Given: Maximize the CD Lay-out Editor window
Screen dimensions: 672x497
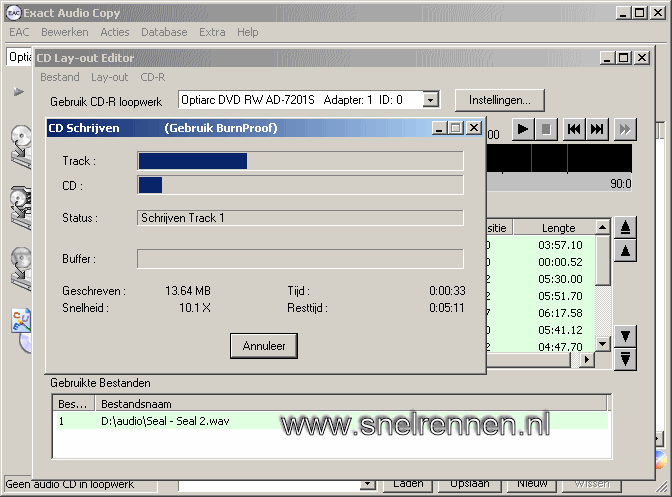Looking at the screenshot, I should click(624, 58).
